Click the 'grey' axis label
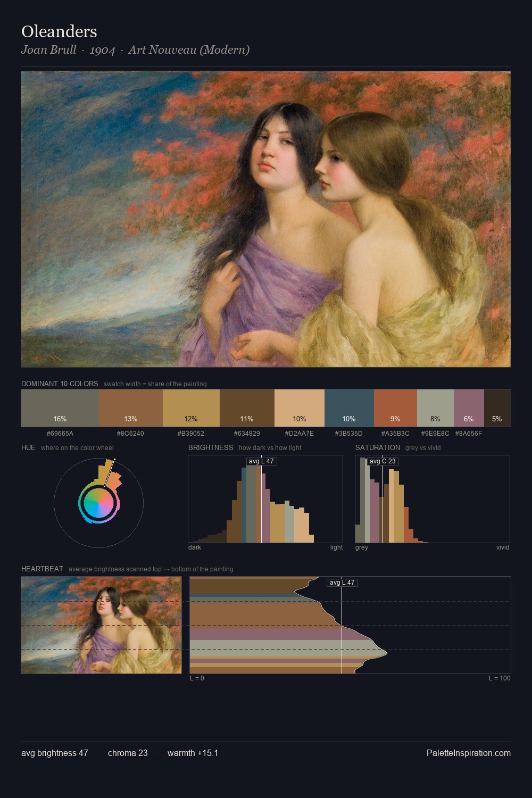This screenshot has height=798, width=532. (362, 547)
